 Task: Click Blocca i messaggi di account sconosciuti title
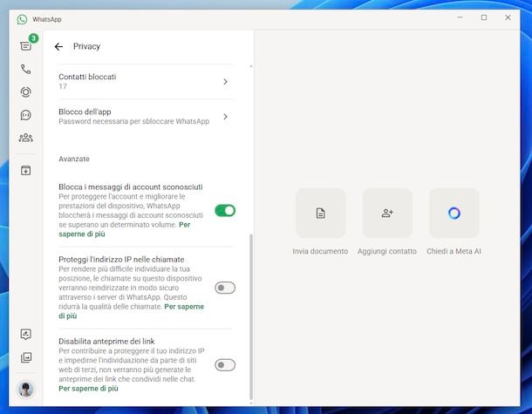(131, 187)
